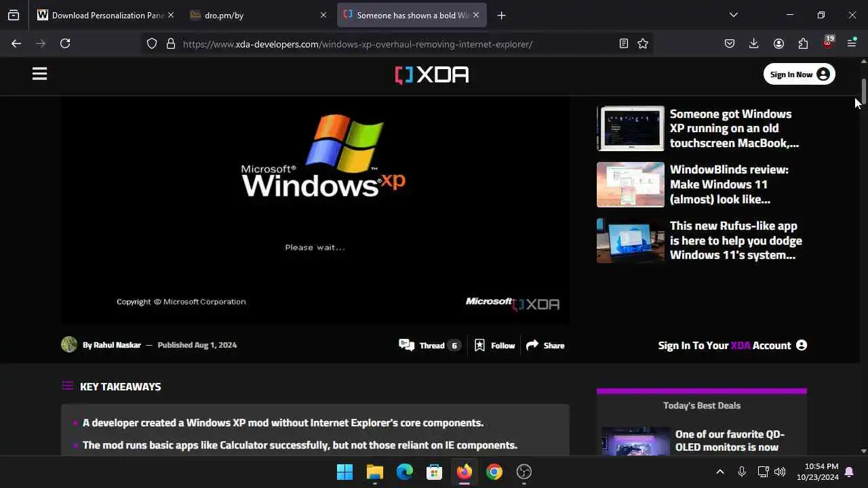
Task: Click the Windows XP hero image
Action: pos(315,210)
